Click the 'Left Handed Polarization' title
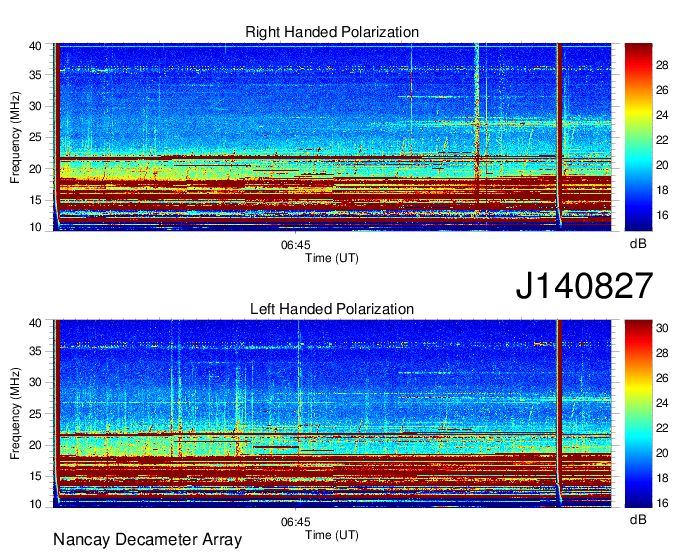The image size is (680, 552). [x=332, y=309]
